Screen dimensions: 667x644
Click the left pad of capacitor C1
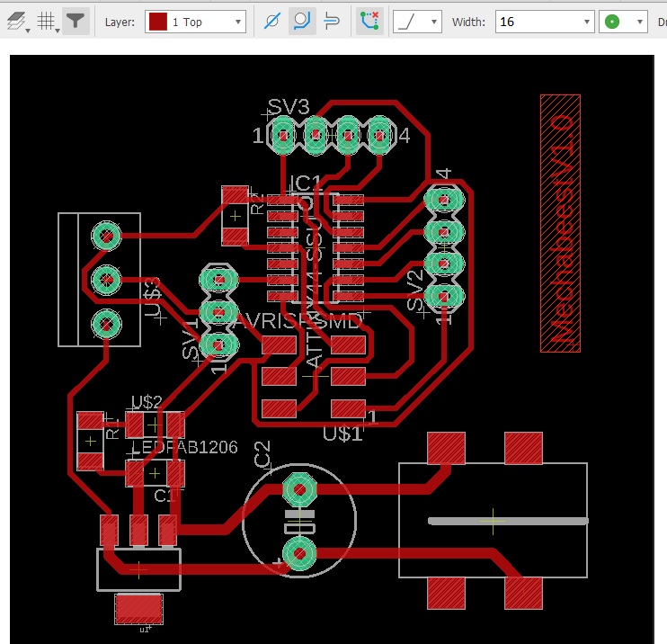pyautogui.click(x=135, y=473)
